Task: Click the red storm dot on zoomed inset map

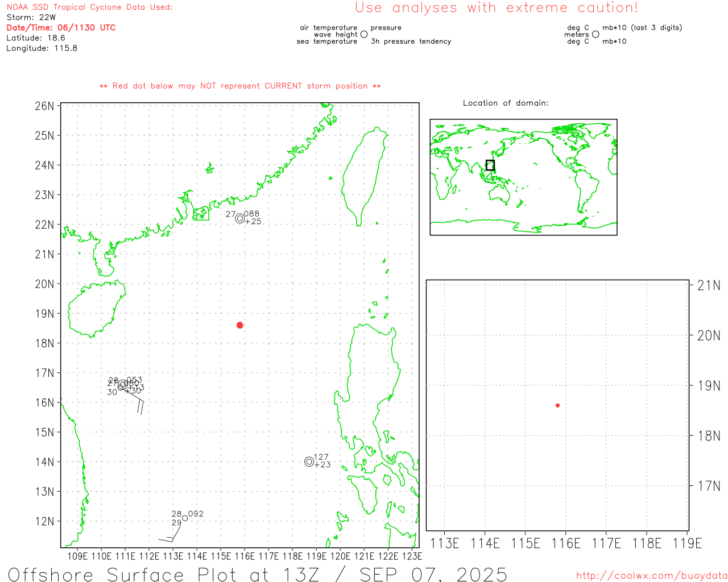Action: pyautogui.click(x=558, y=405)
